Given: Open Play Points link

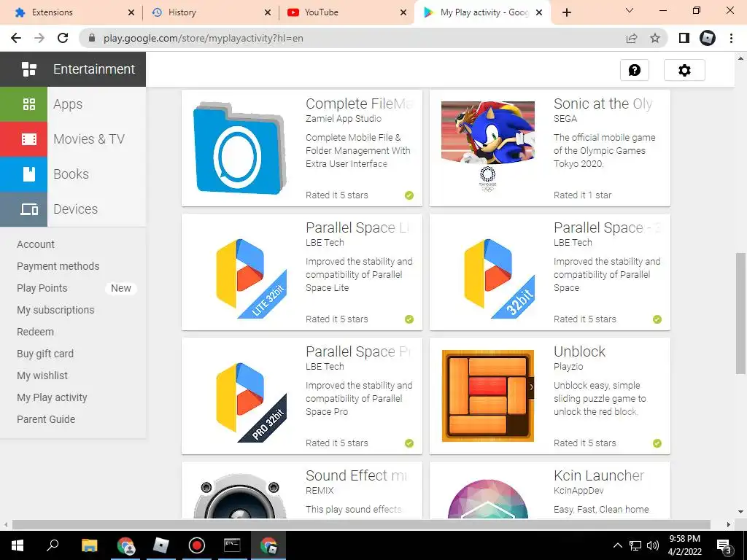Looking at the screenshot, I should 42,288.
